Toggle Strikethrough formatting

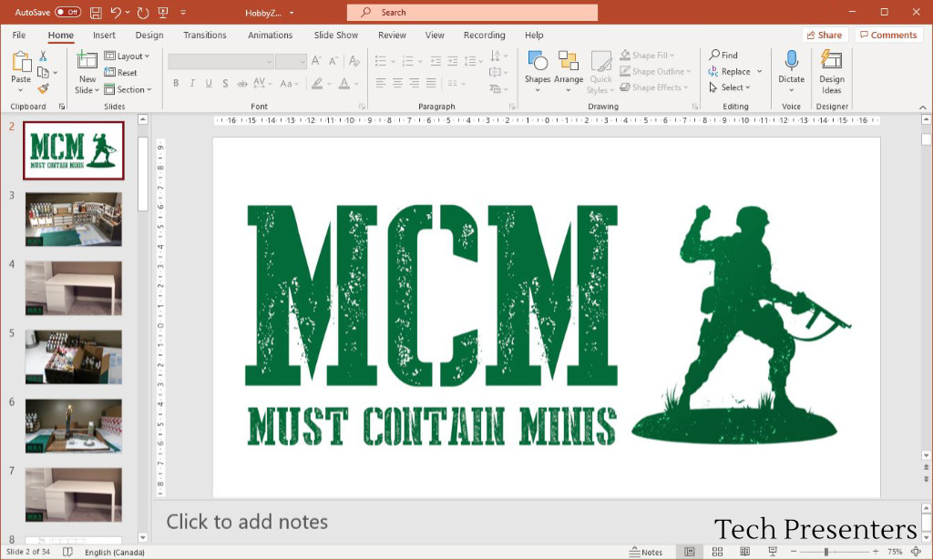[x=242, y=83]
